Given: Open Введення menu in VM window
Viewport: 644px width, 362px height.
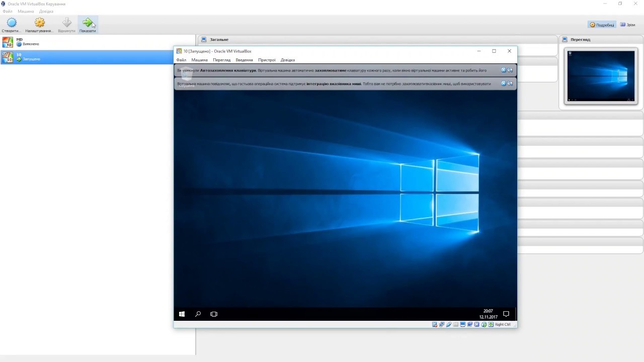Looking at the screenshot, I should [244, 60].
